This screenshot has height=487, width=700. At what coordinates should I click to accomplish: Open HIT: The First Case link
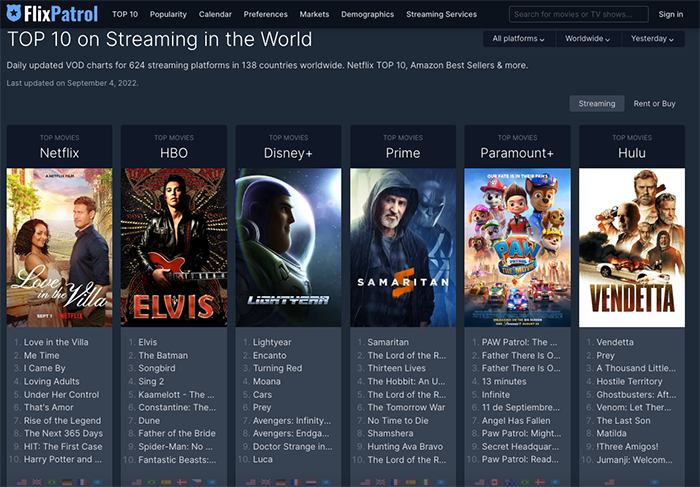[x=63, y=446]
